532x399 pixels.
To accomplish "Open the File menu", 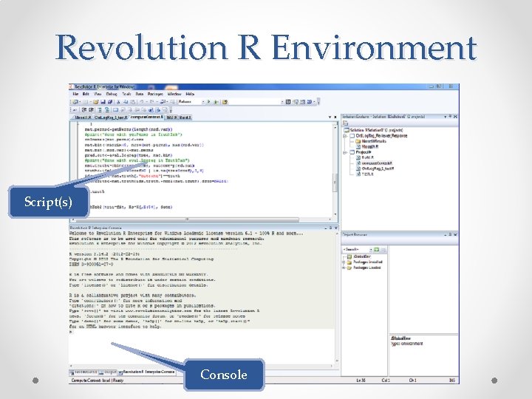I will [x=75, y=94].
